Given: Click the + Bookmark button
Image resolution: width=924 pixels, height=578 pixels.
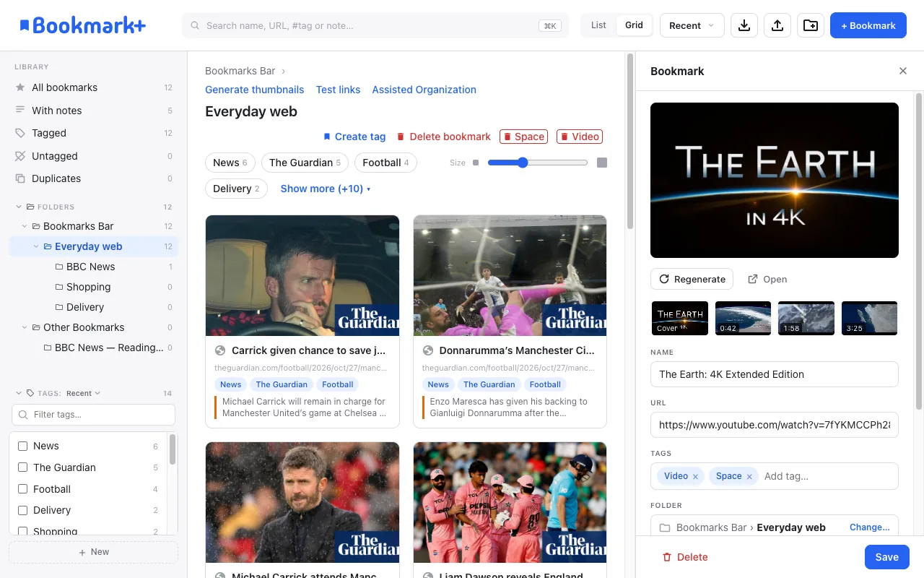Looking at the screenshot, I should pos(868,25).
